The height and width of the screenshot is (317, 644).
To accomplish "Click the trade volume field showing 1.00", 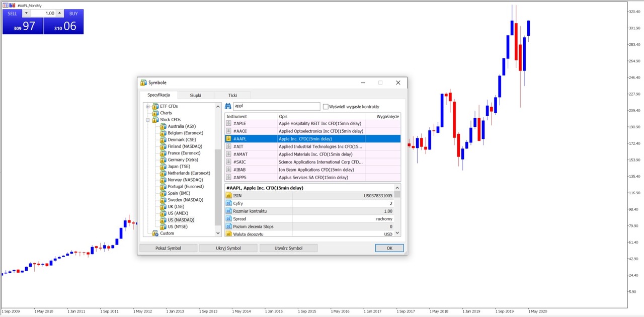I will click(43, 14).
